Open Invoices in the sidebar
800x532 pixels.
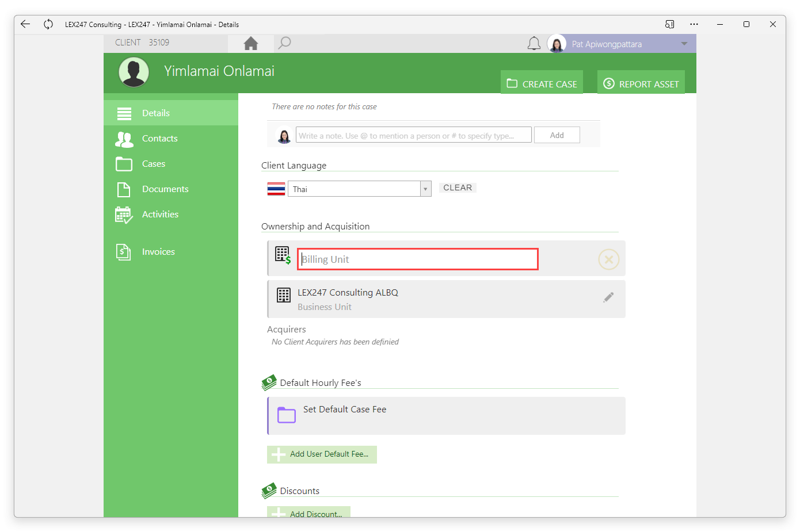pyautogui.click(x=171, y=251)
